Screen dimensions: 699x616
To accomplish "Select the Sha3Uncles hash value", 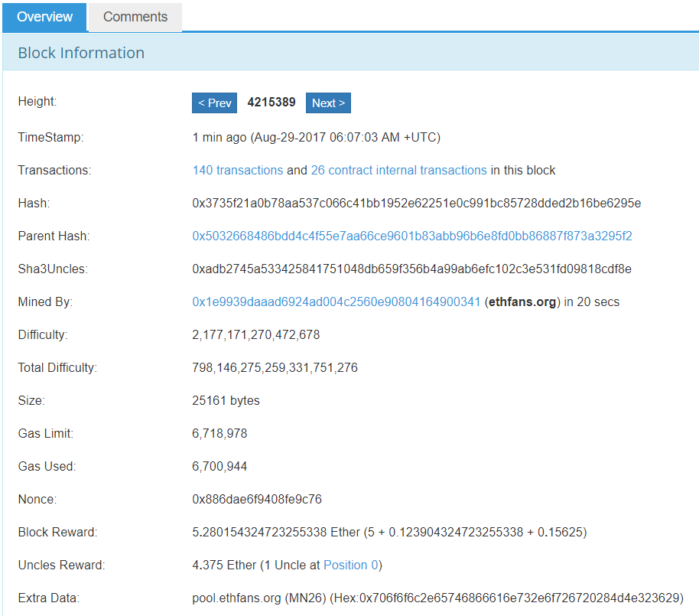I will [411, 269].
